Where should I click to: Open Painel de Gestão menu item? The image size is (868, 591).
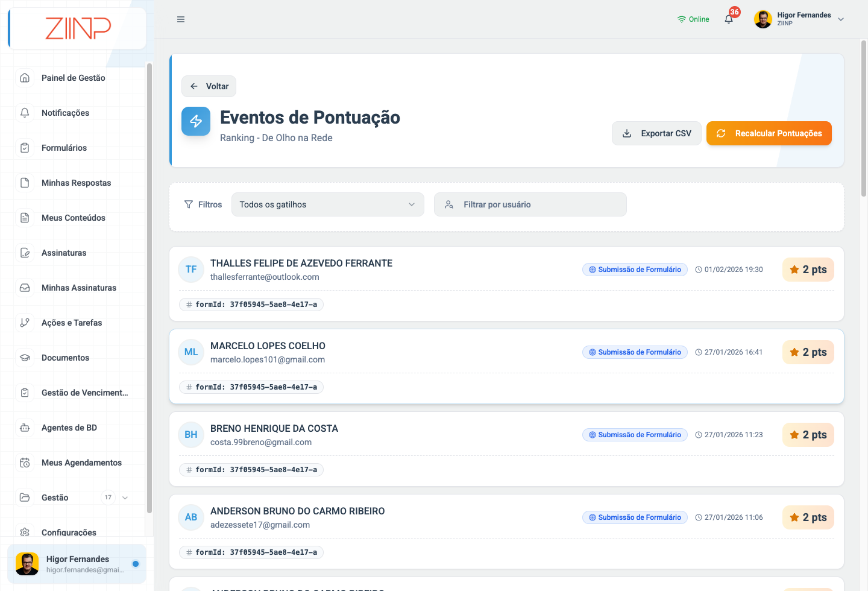[73, 78]
